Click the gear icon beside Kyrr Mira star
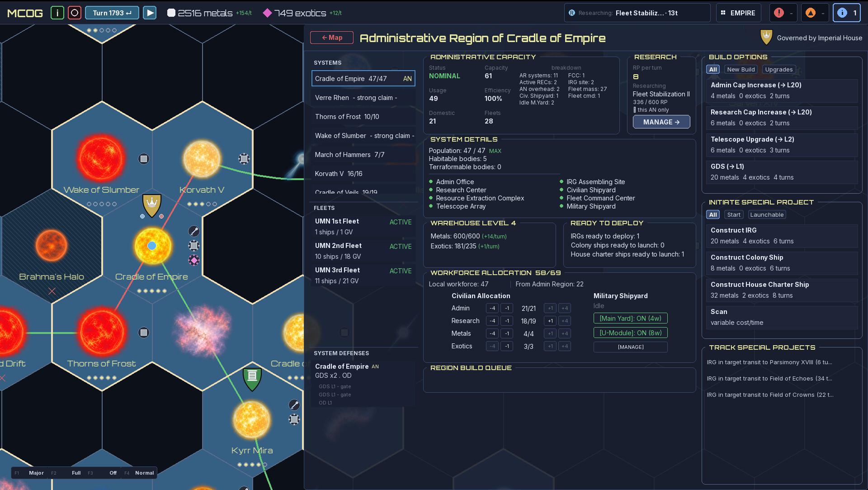868x490 pixels. [294, 419]
